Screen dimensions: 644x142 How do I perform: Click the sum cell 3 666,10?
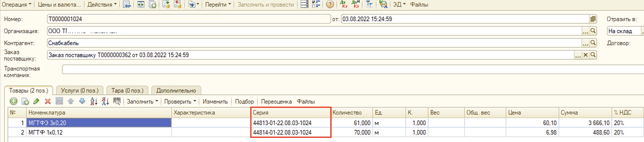pos(585,123)
